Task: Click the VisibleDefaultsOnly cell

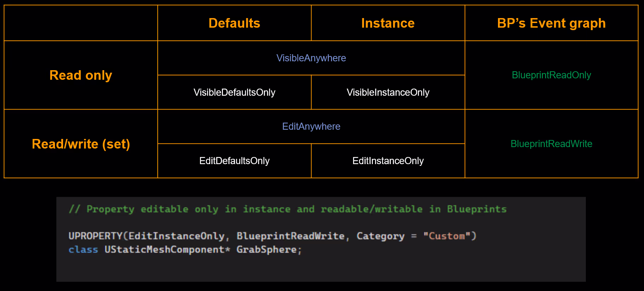Action: click(234, 93)
